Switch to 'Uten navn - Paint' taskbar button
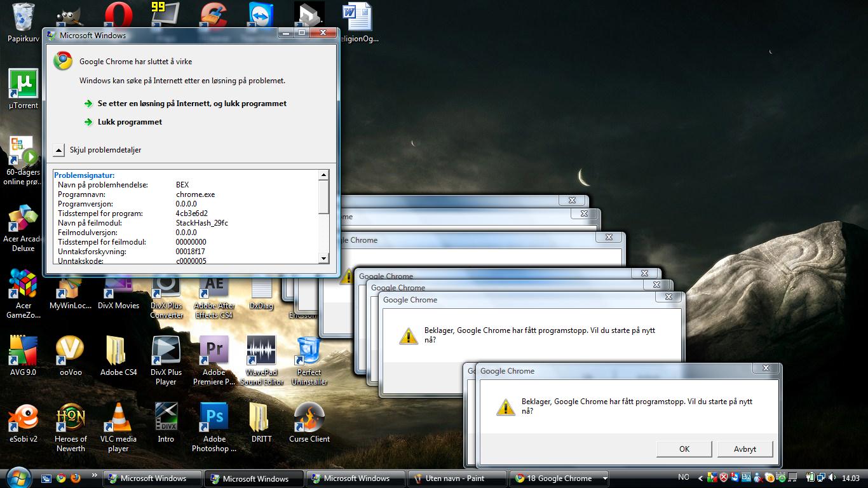This screenshot has width=868, height=488. (458, 478)
